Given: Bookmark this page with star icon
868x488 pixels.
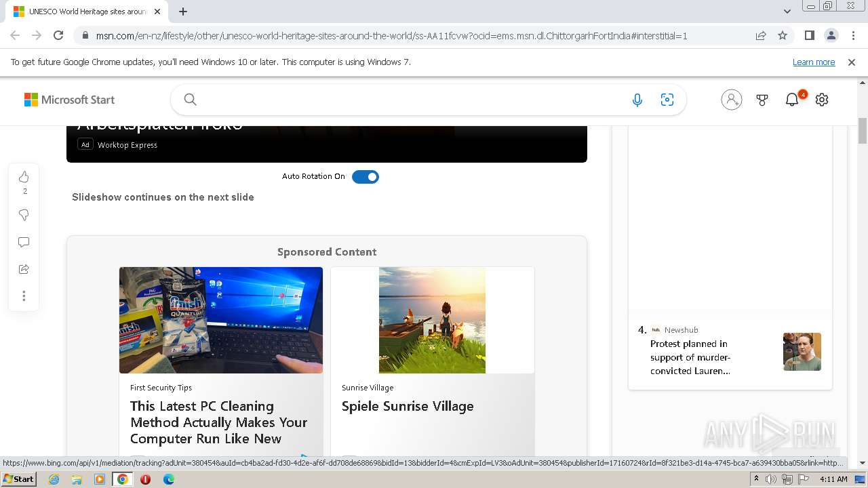Looking at the screenshot, I should click(783, 35).
